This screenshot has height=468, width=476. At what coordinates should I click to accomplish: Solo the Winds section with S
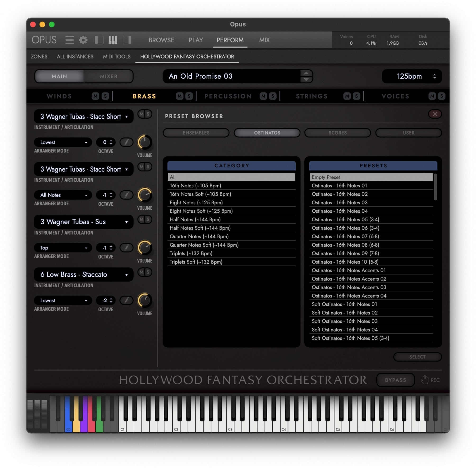point(105,96)
